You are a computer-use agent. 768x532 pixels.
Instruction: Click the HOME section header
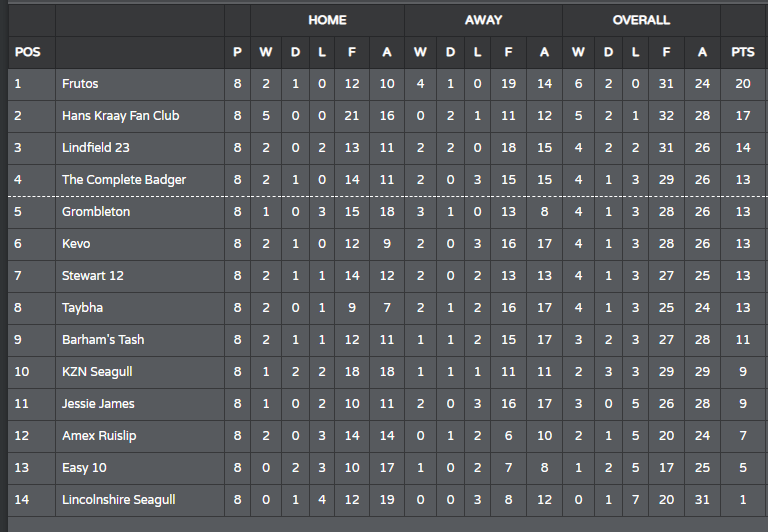coord(327,20)
